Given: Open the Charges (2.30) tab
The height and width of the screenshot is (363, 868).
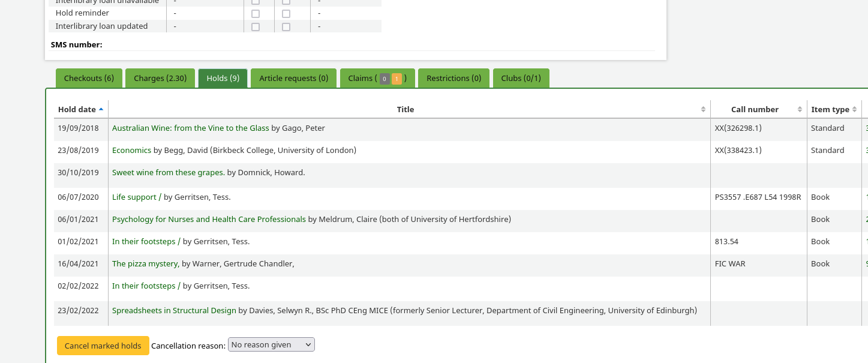Looking at the screenshot, I should (x=160, y=78).
